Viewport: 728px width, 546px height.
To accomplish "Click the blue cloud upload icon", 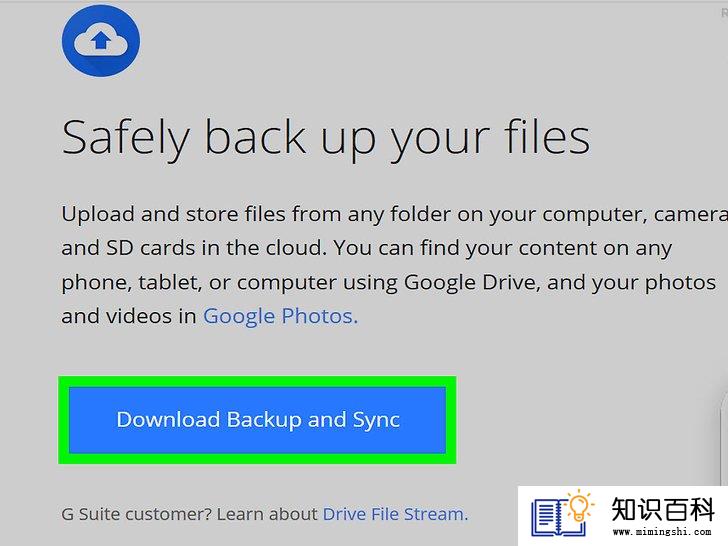I will pyautogui.click(x=101, y=41).
